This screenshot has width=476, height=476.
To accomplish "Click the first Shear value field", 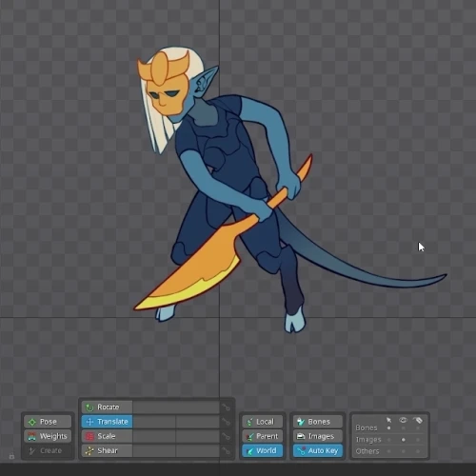I will 154,450.
